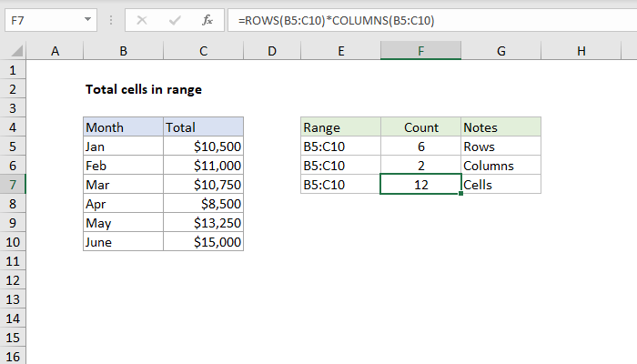Click the Enter checkmark icon in formula bar
637x364 pixels.
click(174, 19)
